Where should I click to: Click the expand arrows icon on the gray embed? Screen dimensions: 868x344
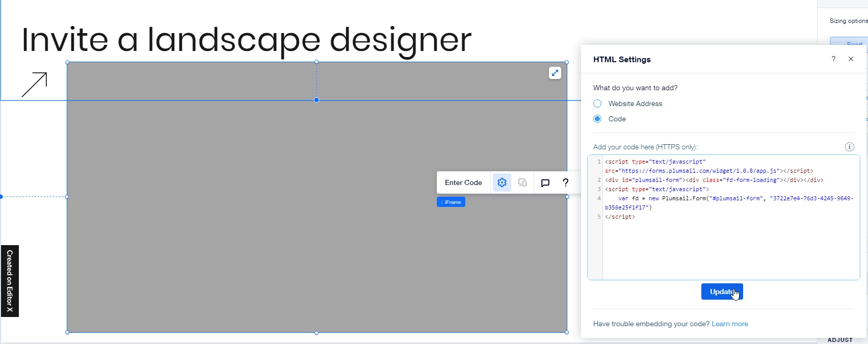coord(555,73)
